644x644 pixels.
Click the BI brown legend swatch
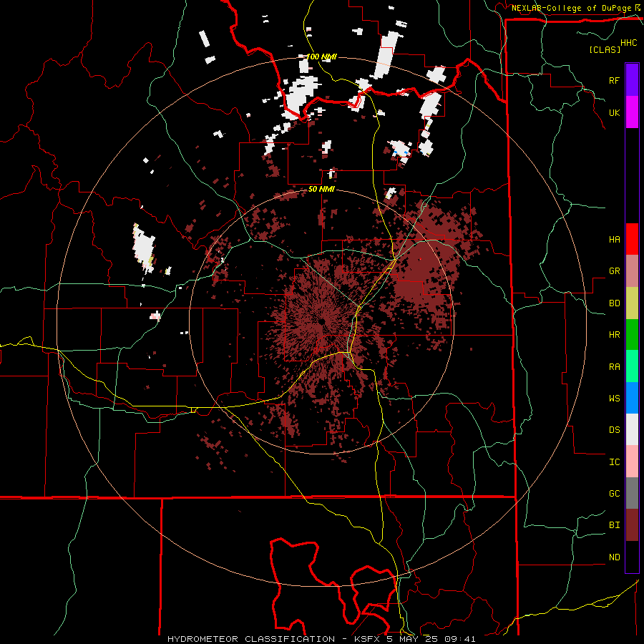tap(632, 525)
